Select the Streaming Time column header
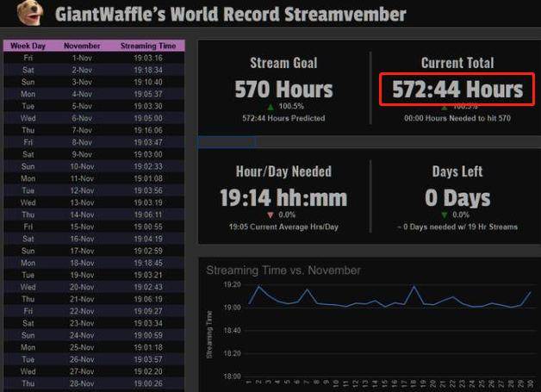Screen dimensions: 541x392 click(148, 46)
